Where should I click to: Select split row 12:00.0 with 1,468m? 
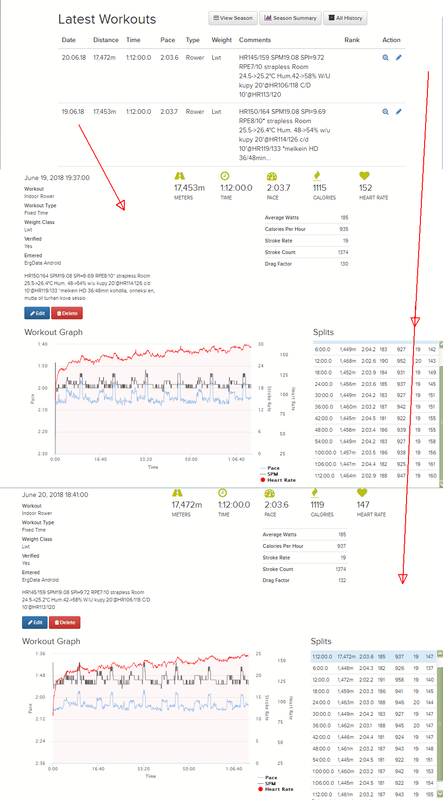pyautogui.click(x=375, y=360)
